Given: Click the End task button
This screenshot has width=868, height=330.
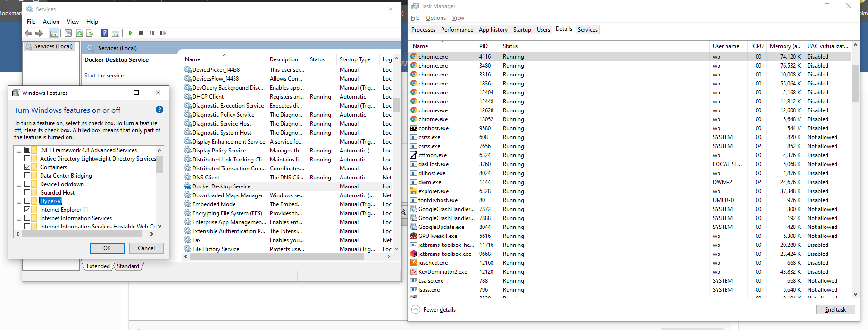Looking at the screenshot, I should coord(835,310).
